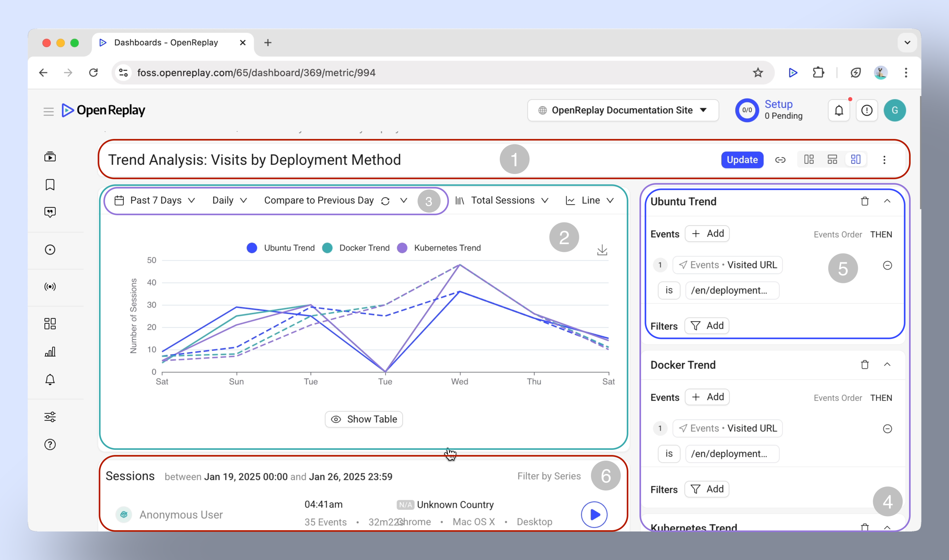This screenshot has width=949, height=560.
Task: Open the Total Sessions metric dropdown
Action: 502,200
